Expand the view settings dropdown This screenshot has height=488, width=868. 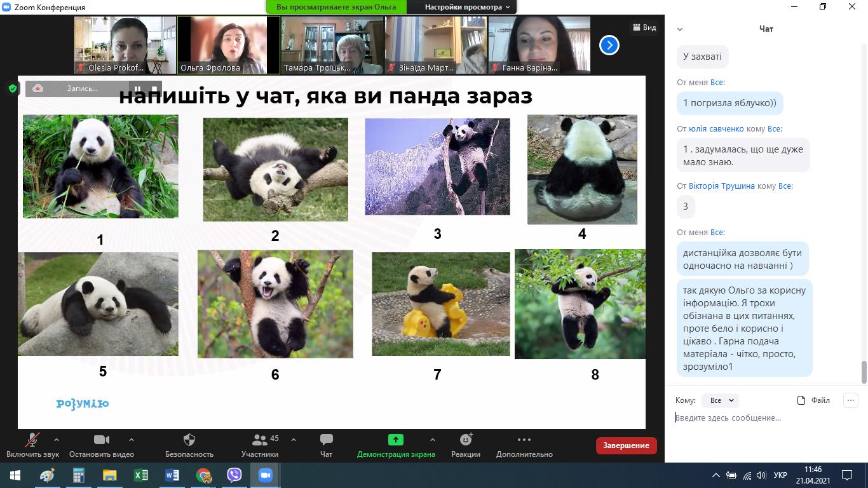coord(469,7)
